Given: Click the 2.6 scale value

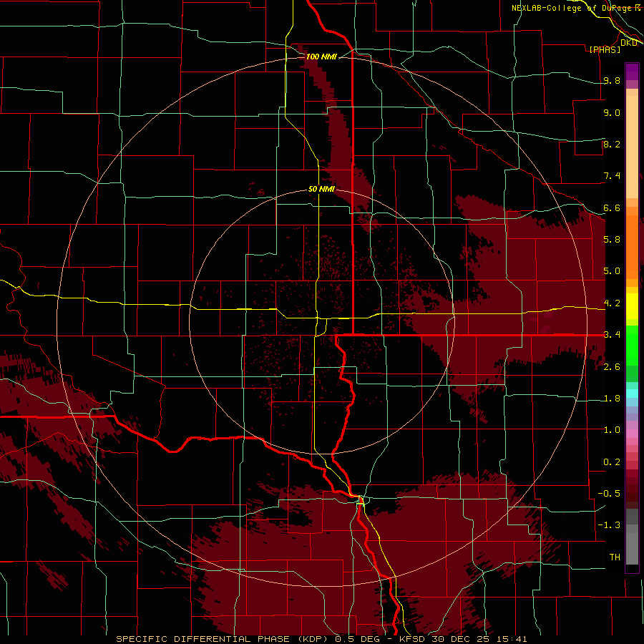Looking at the screenshot, I should coord(612,367).
